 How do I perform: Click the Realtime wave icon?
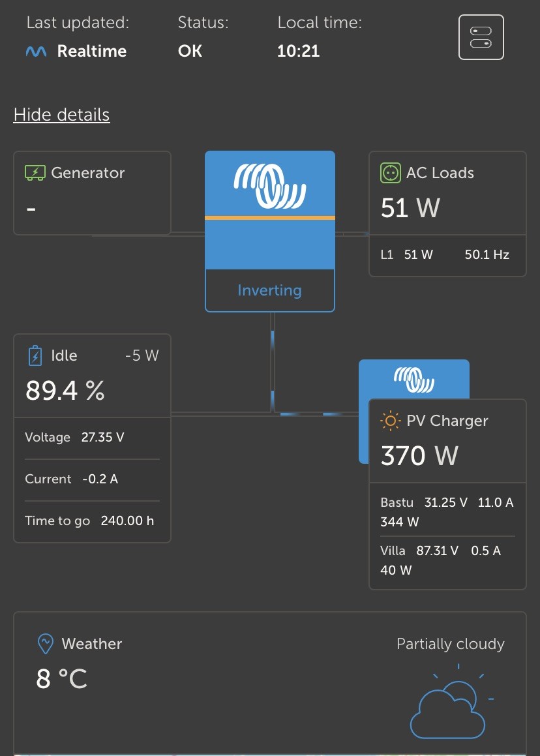pyautogui.click(x=36, y=52)
